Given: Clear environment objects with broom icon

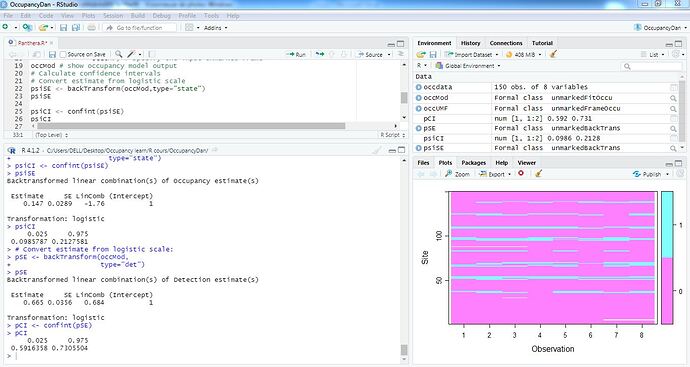Looking at the screenshot, I should tap(554, 54).
